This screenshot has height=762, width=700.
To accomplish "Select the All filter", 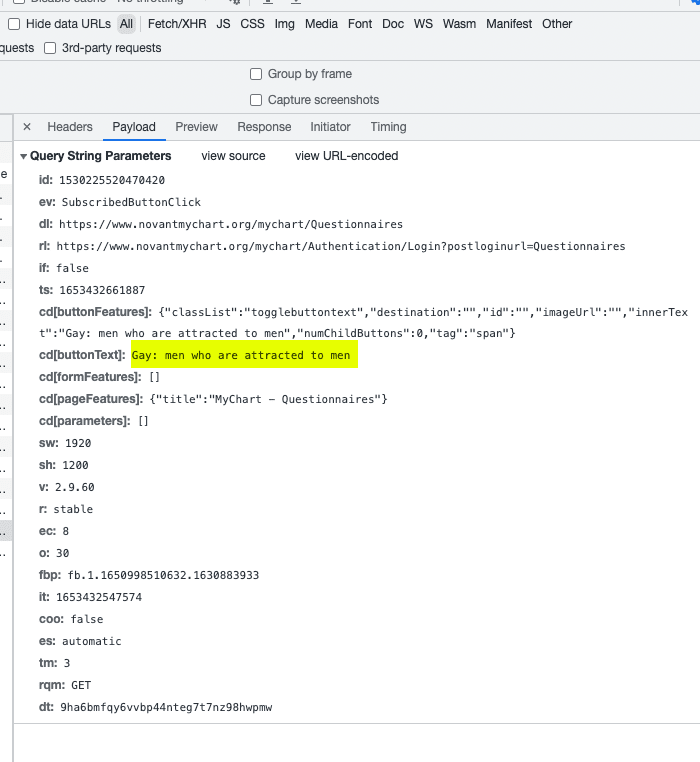I will tap(126, 24).
